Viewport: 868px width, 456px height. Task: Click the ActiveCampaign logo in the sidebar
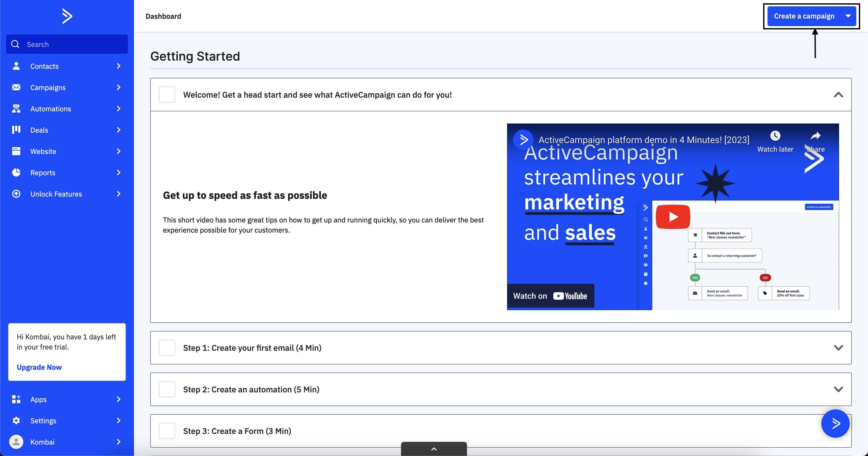(67, 16)
